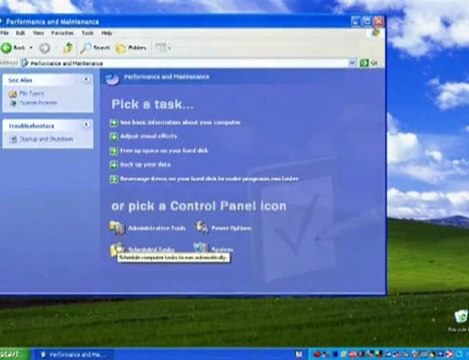The width and height of the screenshot is (469, 360).
Task: Open the Edit menu
Action: (20, 33)
